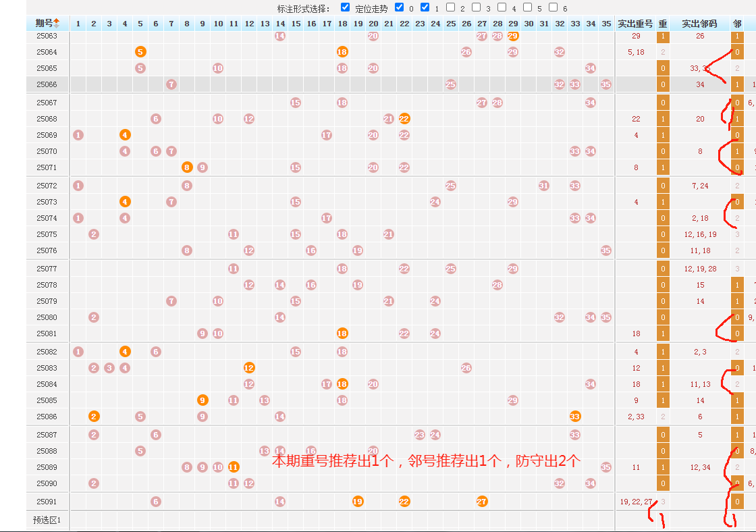Click the 重 column header
The image size is (756, 532).
(x=663, y=24)
